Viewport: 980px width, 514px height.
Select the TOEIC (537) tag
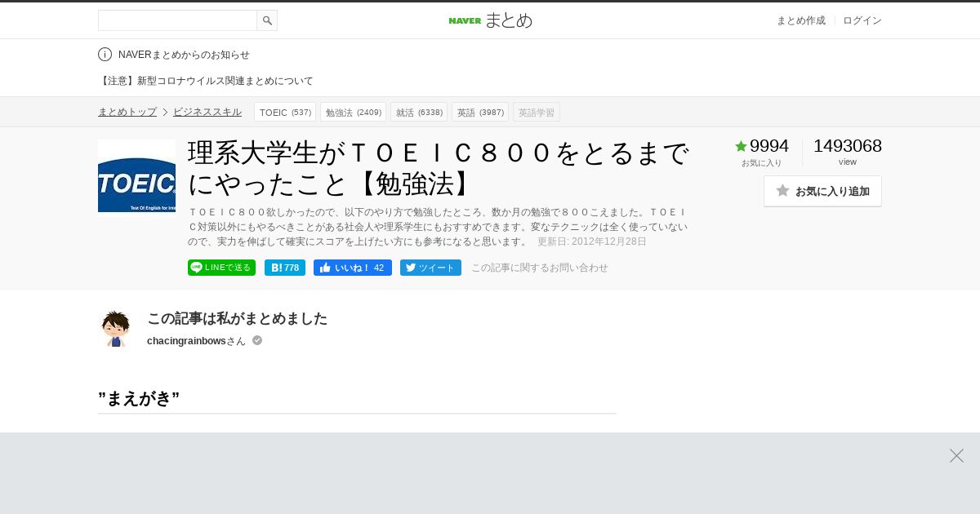pos(285,113)
